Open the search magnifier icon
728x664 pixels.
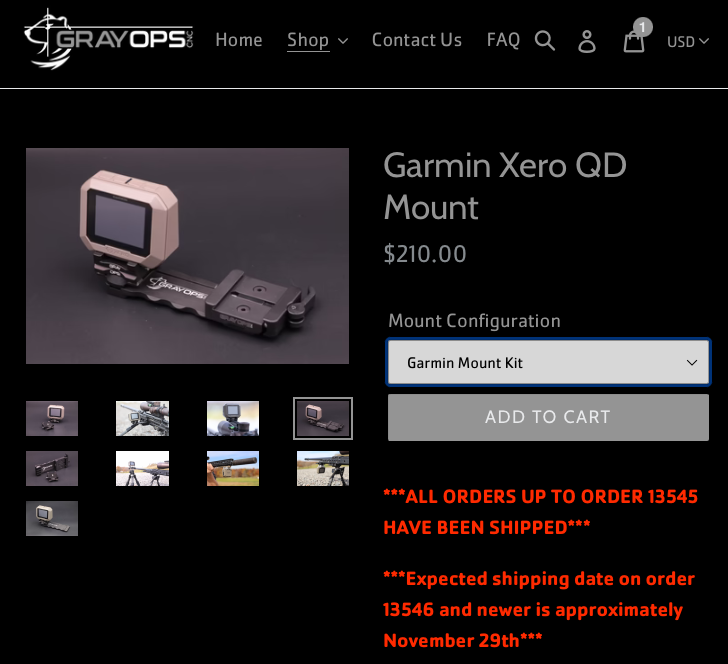point(545,41)
